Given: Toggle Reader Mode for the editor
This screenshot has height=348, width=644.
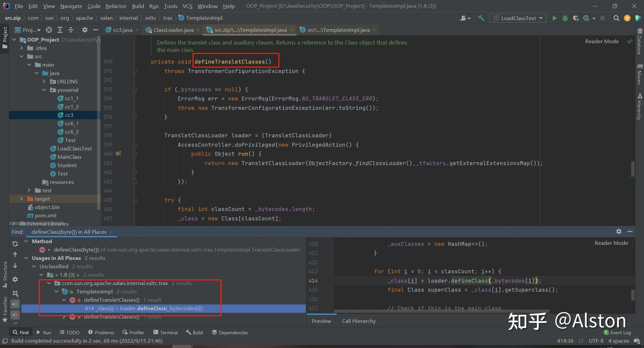Looking at the screenshot, I should (602, 41).
